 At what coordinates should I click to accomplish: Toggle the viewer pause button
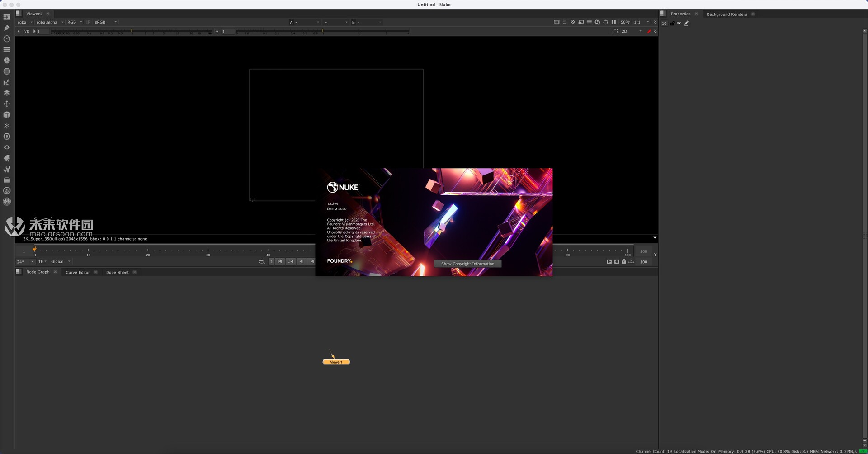pos(613,22)
